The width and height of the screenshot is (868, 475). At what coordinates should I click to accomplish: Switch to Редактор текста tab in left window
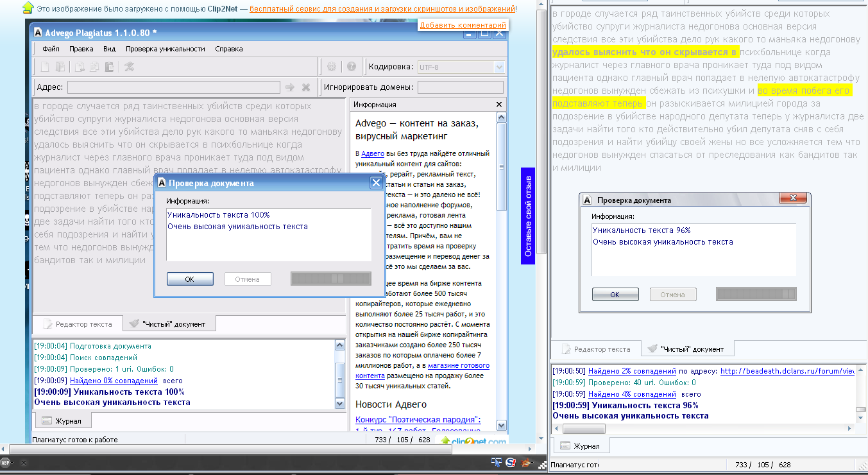click(x=77, y=324)
